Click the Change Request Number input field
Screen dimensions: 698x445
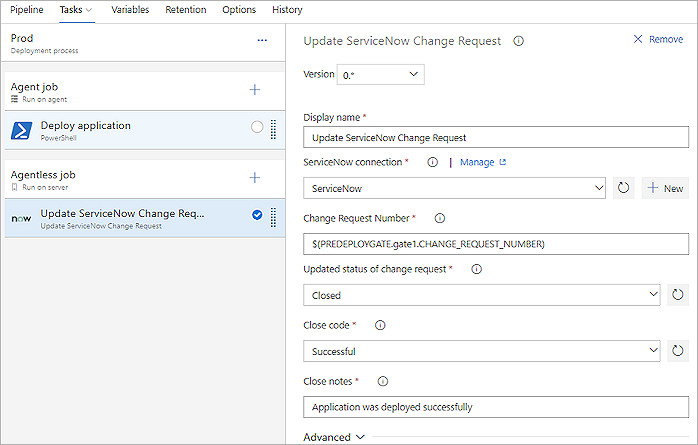[496, 244]
